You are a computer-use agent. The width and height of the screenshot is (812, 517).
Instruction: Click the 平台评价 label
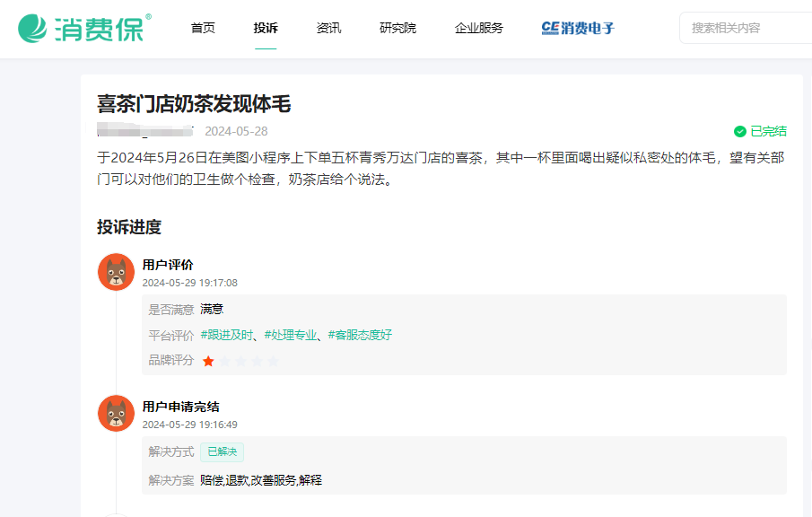171,336
